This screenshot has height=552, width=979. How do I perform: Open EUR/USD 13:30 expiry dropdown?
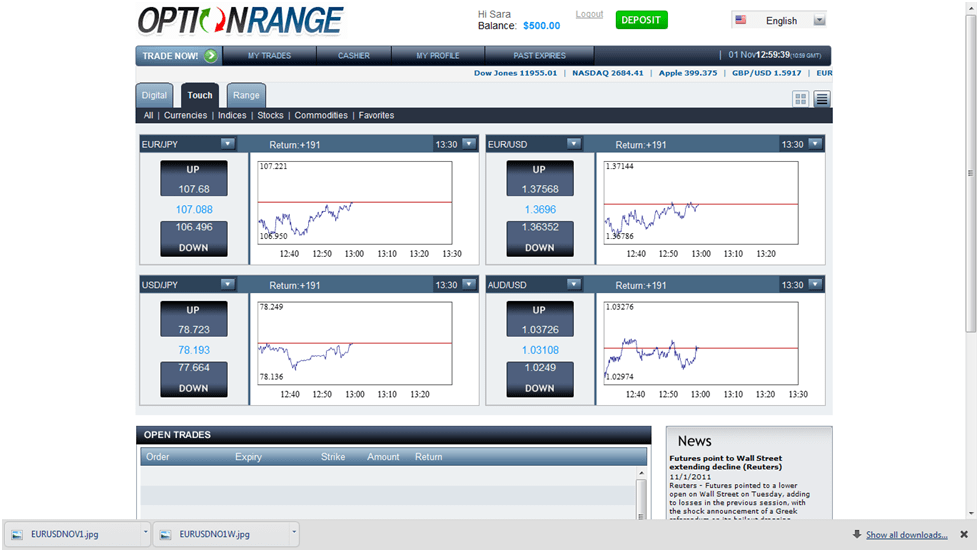(815, 144)
